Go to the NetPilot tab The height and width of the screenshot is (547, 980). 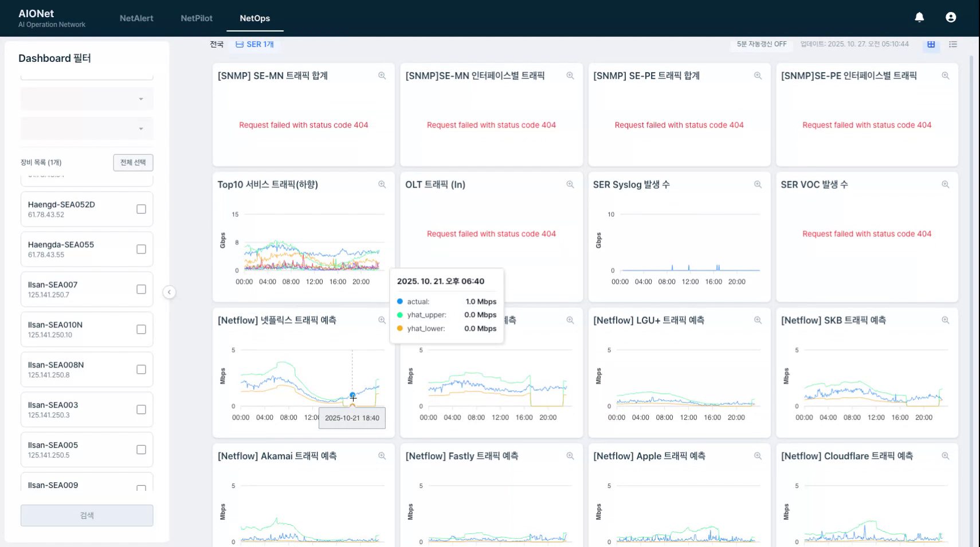pos(197,18)
